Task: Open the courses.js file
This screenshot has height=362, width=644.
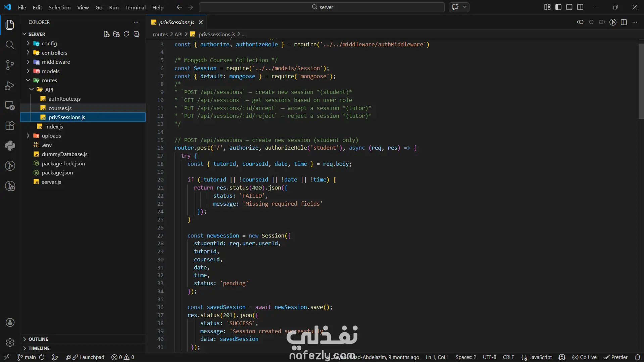Action: click(x=83, y=108)
